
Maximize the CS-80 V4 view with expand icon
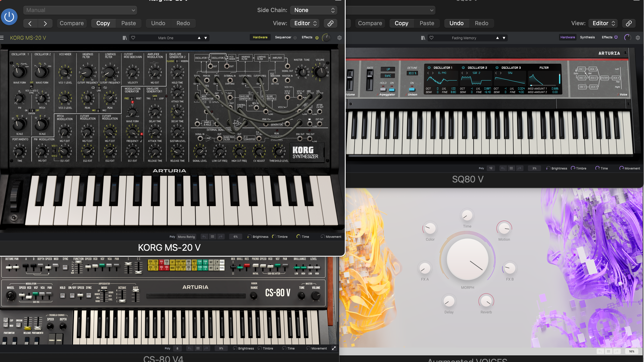tap(334, 348)
